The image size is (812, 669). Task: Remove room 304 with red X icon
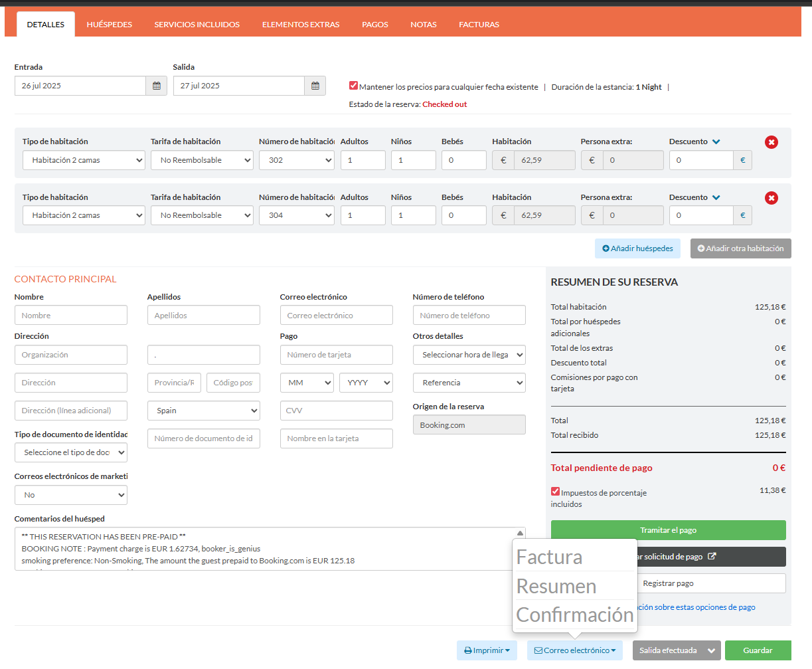[771, 198]
